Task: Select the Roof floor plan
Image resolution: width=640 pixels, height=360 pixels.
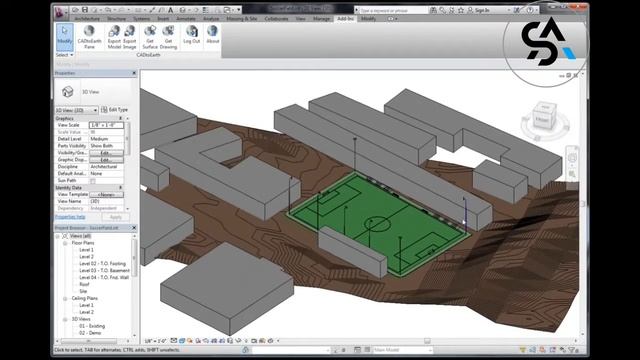Action: click(x=84, y=284)
